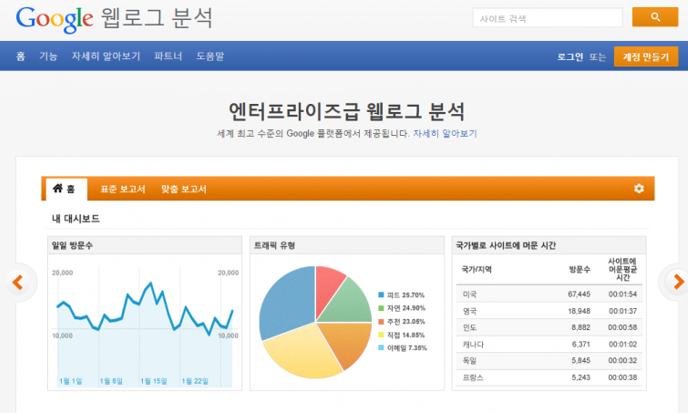This screenshot has width=688, height=413.
Task: Open 기능 in navigation bar
Action: point(48,56)
